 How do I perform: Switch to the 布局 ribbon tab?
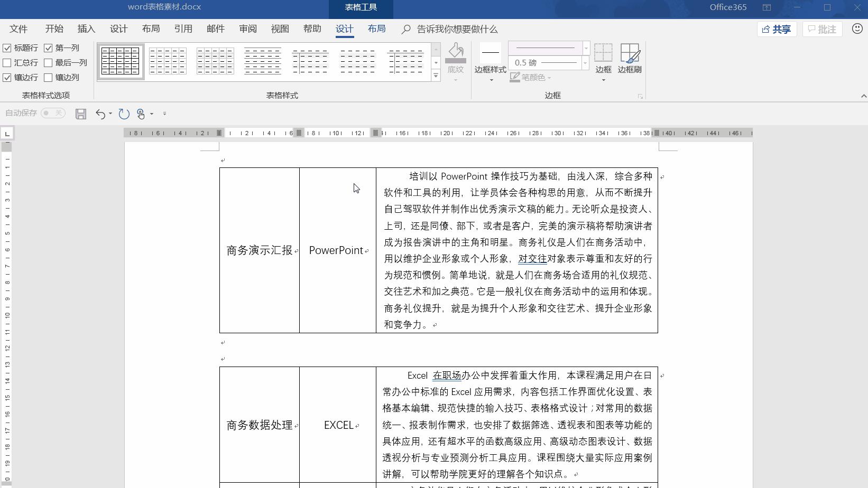pos(376,29)
